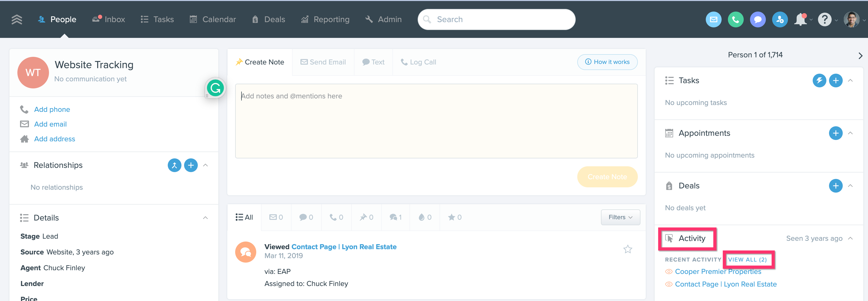Screen dimensions: 868x301
Task: Click Add address link
Action: coord(55,139)
